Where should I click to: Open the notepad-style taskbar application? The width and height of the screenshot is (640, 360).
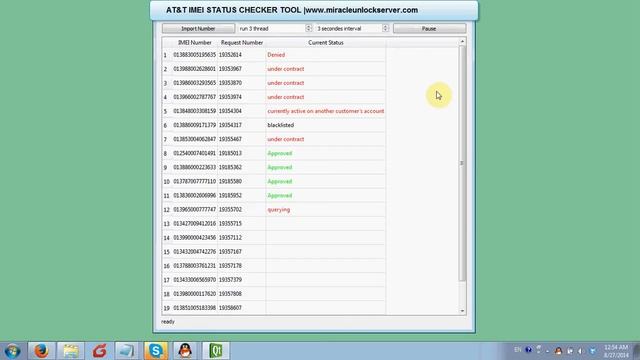click(127, 351)
